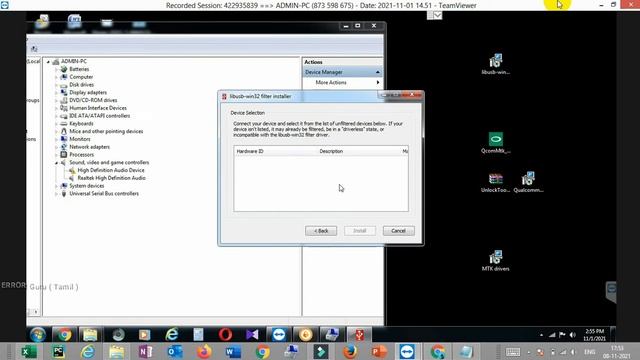
Task: Click the Batteries category icon
Action: 64,69
